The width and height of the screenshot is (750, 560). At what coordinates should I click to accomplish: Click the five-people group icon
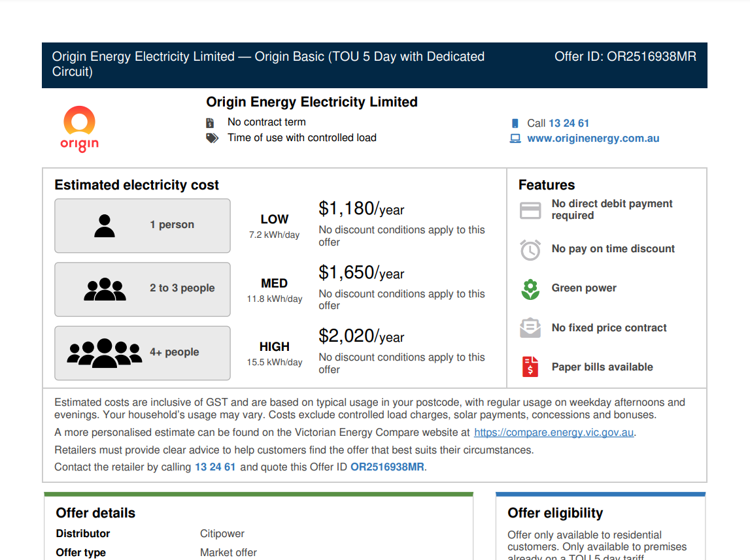pos(104,353)
